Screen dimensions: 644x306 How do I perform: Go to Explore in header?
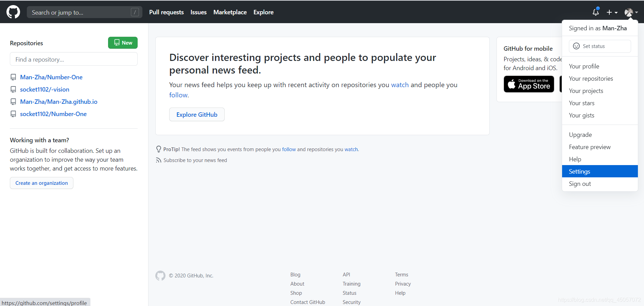click(x=263, y=12)
